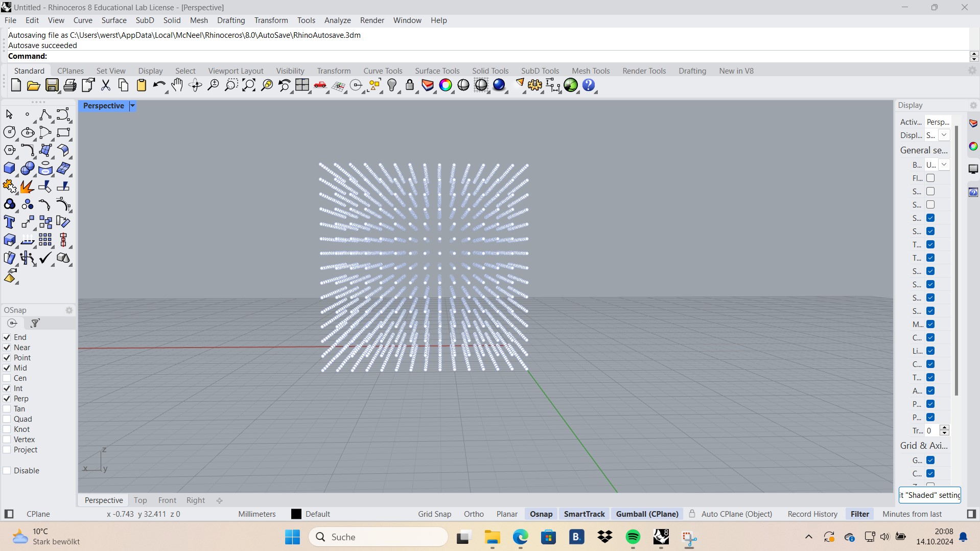Viewport: 980px width, 551px height.
Task: Select the Box tool in the sidebar
Action: [x=9, y=168]
